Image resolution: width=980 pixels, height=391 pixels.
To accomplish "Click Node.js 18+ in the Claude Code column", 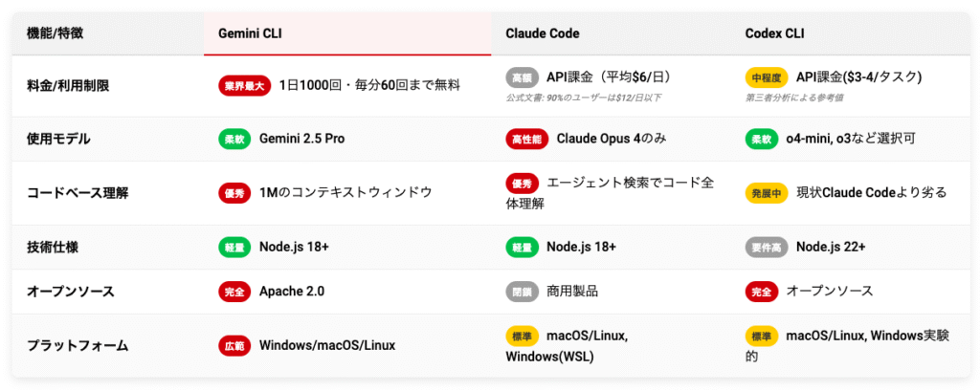I will coord(581,248).
